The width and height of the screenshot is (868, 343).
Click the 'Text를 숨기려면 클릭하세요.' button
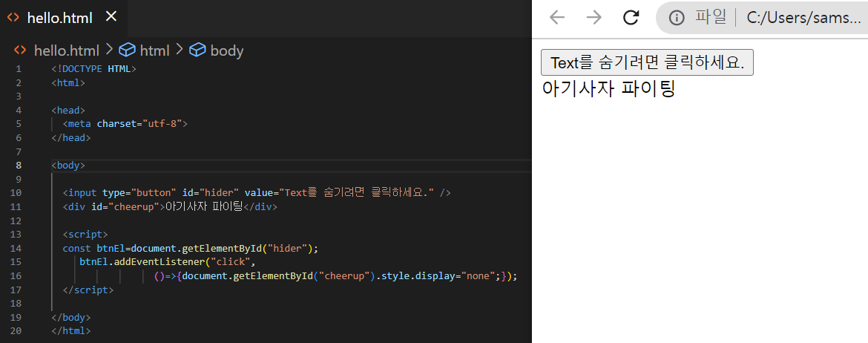coord(647,62)
